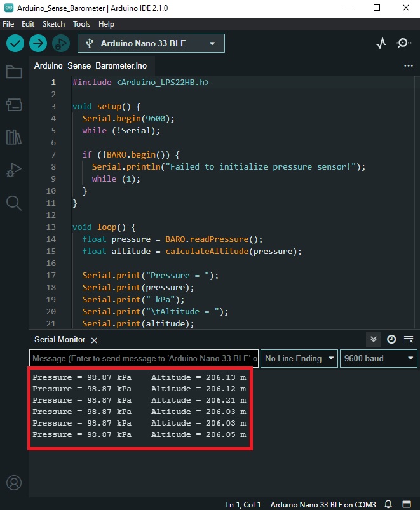The height and width of the screenshot is (510, 420).
Task: Click calculateAltitude(pressure) in line 15
Action: (x=231, y=251)
